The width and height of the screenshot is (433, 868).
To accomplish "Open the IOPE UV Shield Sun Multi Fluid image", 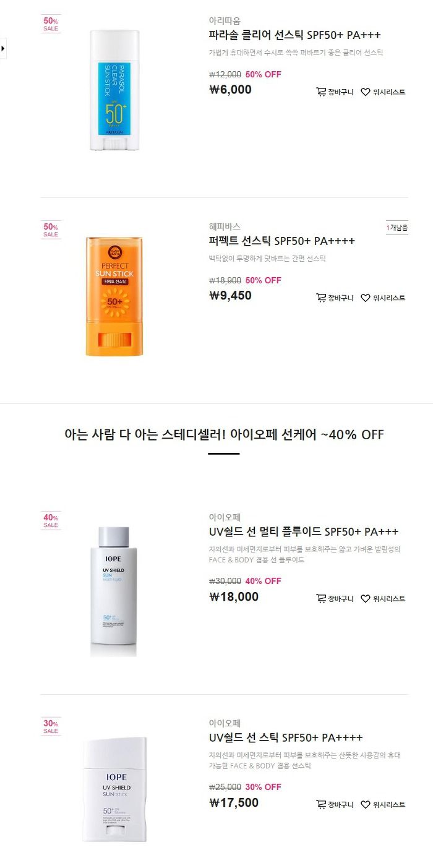I will point(113,591).
